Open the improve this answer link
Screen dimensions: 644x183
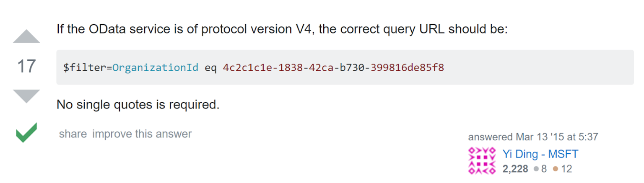click(x=142, y=134)
